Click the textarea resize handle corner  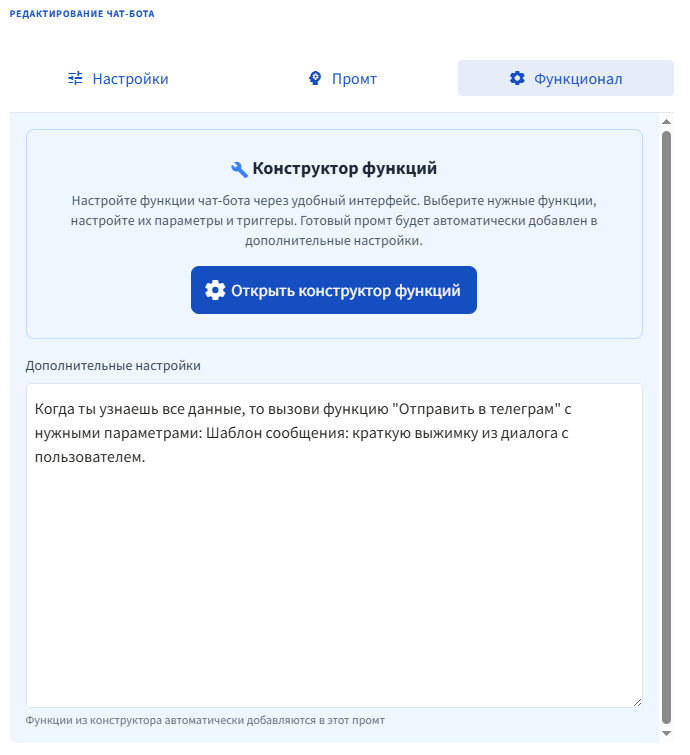636,702
